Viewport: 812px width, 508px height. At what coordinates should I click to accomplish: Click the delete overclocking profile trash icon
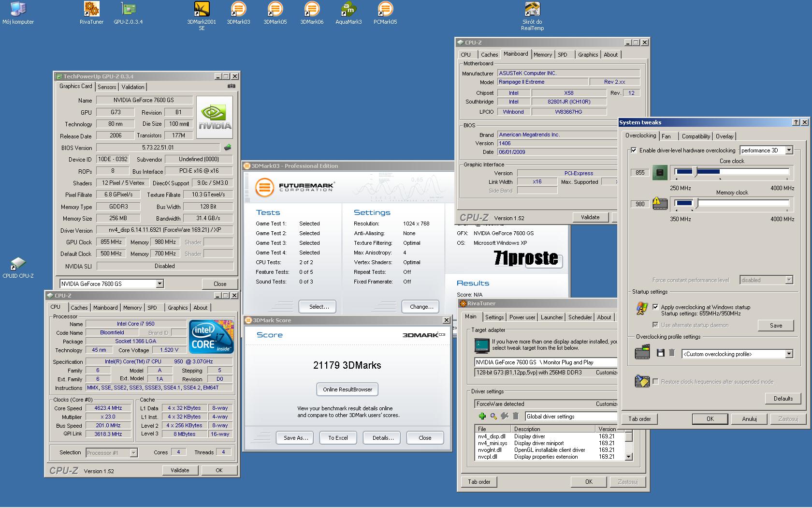671,353
